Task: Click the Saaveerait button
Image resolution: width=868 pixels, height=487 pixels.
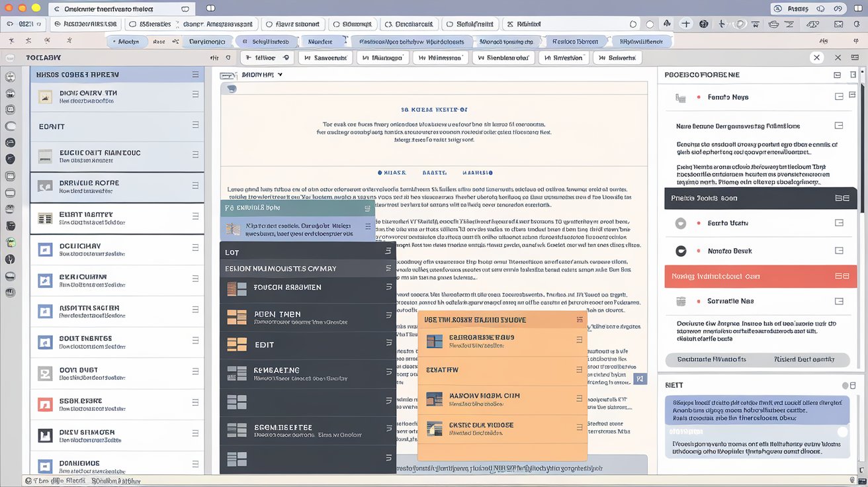Action: pos(325,58)
